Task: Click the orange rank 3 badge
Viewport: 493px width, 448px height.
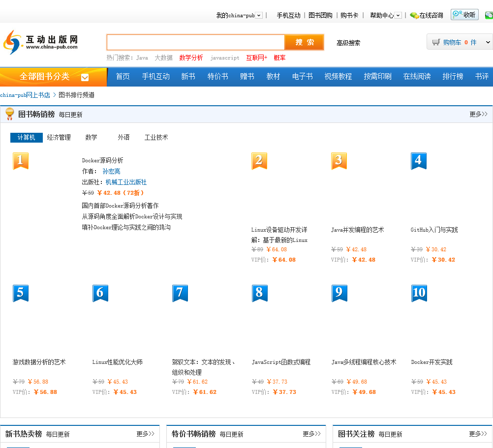Action: (x=339, y=161)
